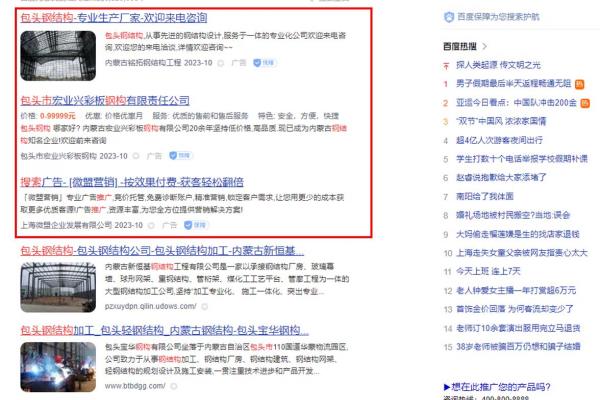Click URL www.btbdgg.com/
Viewport: 600px width, 400px height.
tap(135, 386)
